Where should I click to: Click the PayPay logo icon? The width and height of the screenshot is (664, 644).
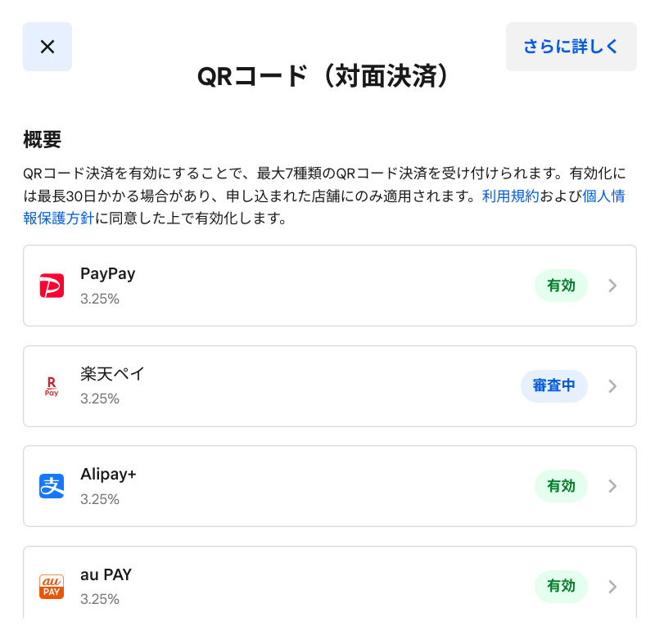pos(52,286)
